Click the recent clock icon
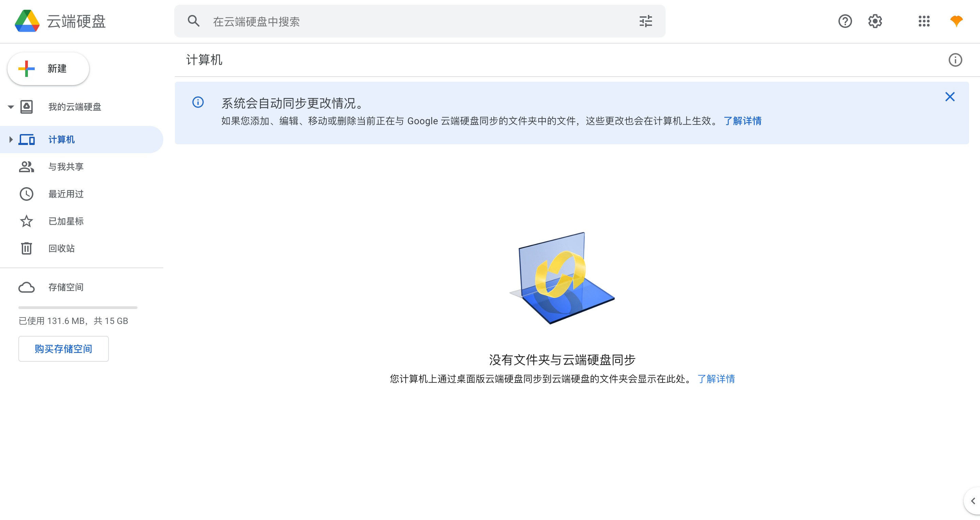Image resolution: width=980 pixels, height=520 pixels. click(26, 194)
